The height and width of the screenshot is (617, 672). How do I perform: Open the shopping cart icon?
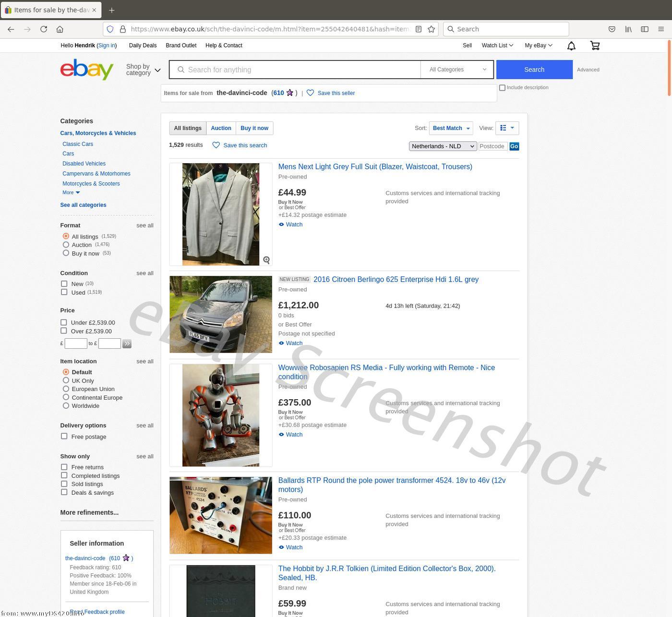[595, 46]
